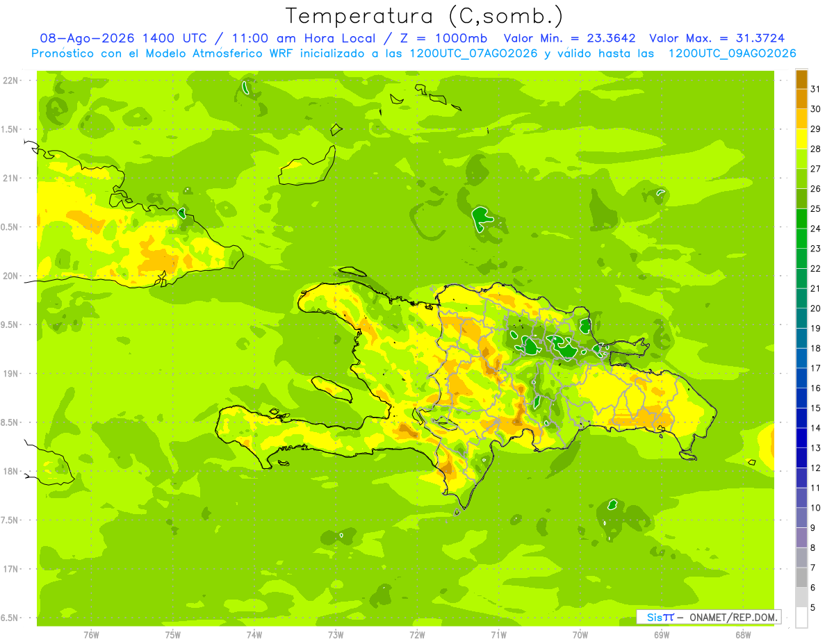Pick the color bar segment between 30 and 31
Viewport: 834px width, 644px height.
click(x=801, y=99)
